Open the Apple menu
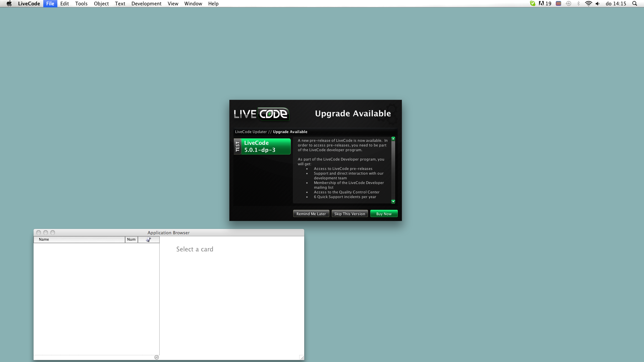644x362 pixels. [x=9, y=4]
